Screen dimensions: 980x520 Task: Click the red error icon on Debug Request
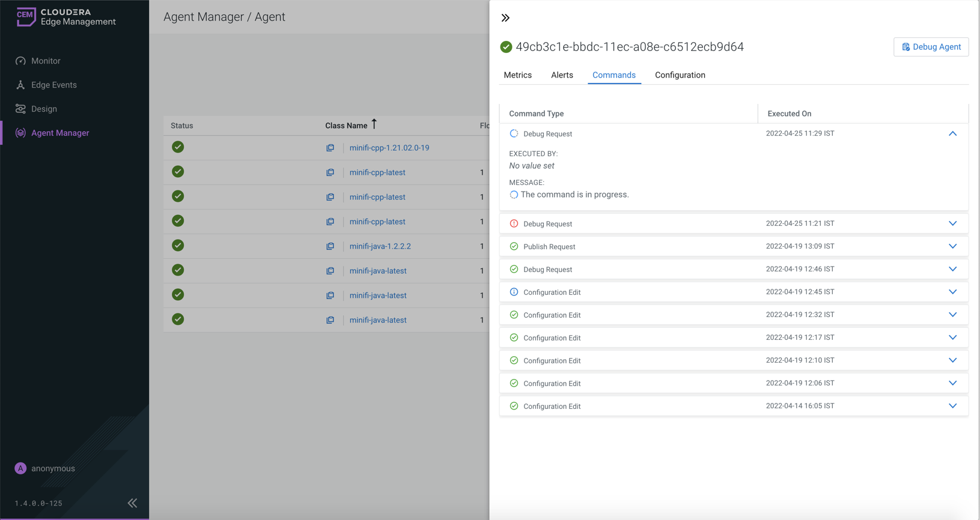514,223
